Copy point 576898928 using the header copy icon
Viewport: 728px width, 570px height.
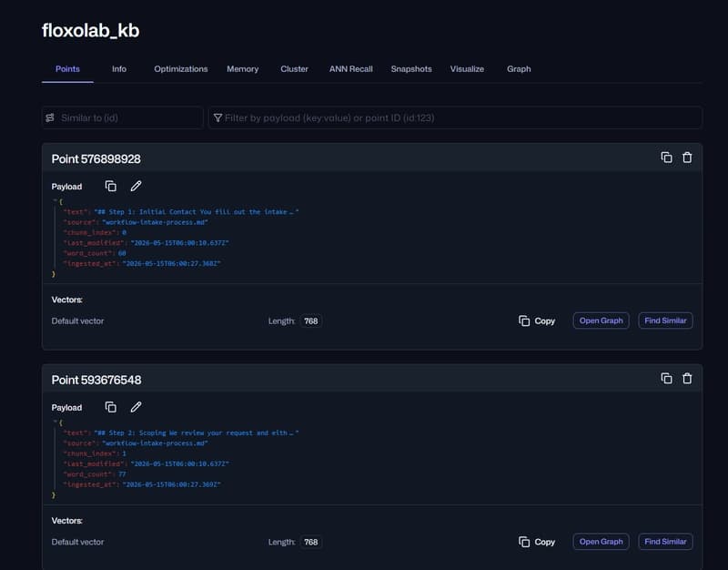point(666,158)
